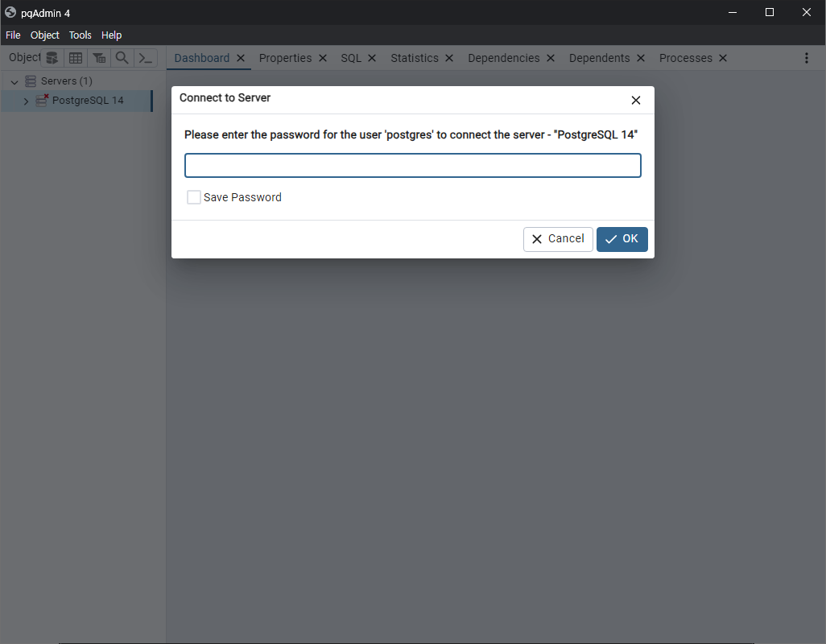Switch to the SQL tab
This screenshot has height=644, width=826.
pos(351,58)
